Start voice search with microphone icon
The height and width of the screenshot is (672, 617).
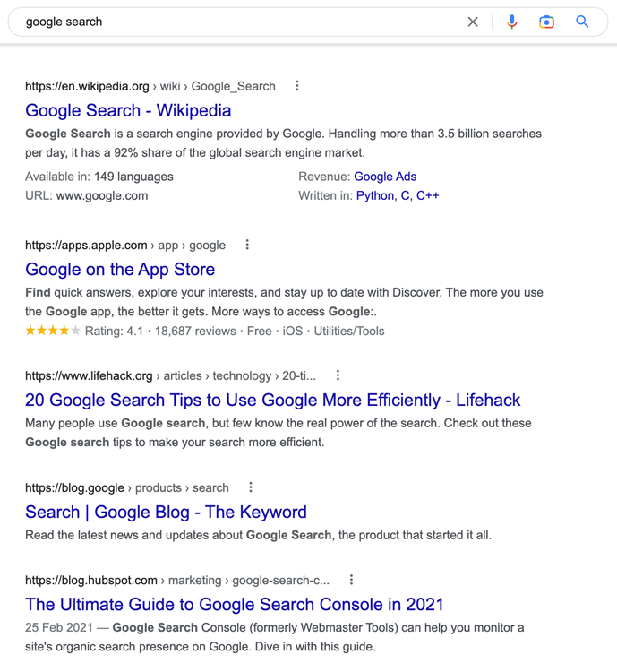(511, 22)
